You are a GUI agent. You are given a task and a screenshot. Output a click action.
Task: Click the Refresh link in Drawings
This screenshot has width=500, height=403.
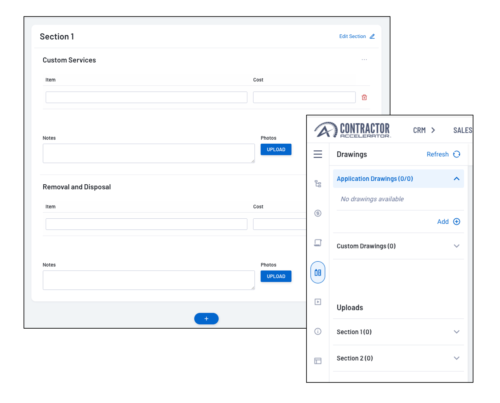pos(438,154)
